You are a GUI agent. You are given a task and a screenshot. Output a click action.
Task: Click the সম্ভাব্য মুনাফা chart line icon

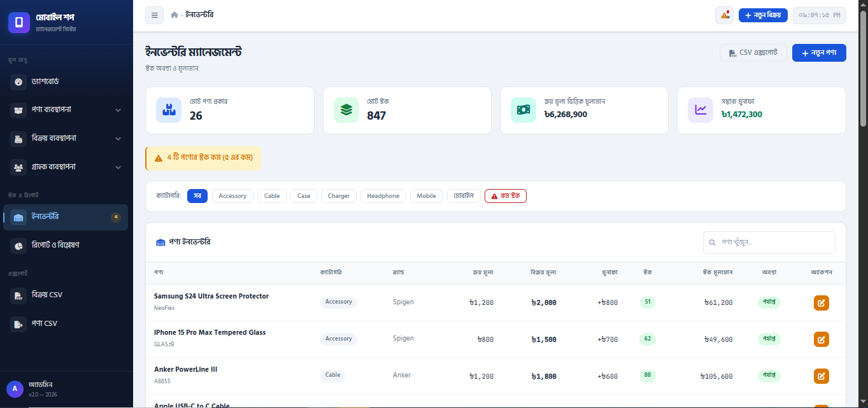pyautogui.click(x=701, y=109)
